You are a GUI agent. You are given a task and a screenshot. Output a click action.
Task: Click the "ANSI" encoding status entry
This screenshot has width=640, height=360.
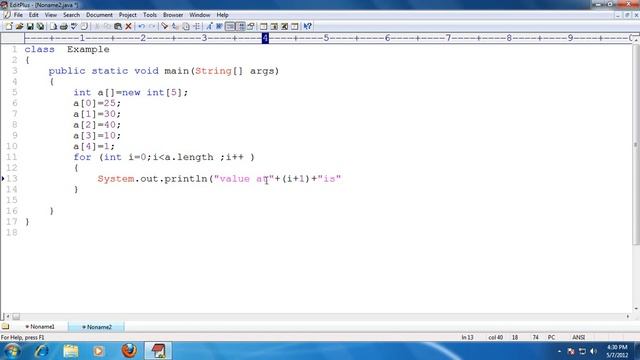click(578, 338)
